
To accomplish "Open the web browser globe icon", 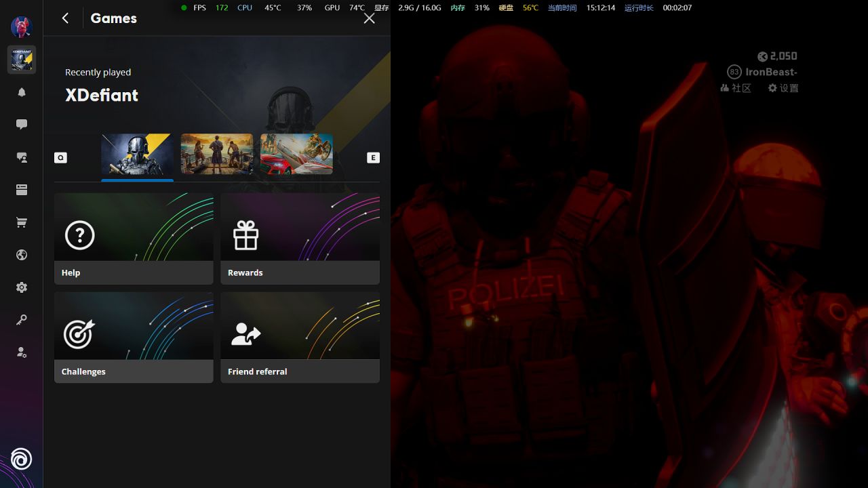I will 22,255.
